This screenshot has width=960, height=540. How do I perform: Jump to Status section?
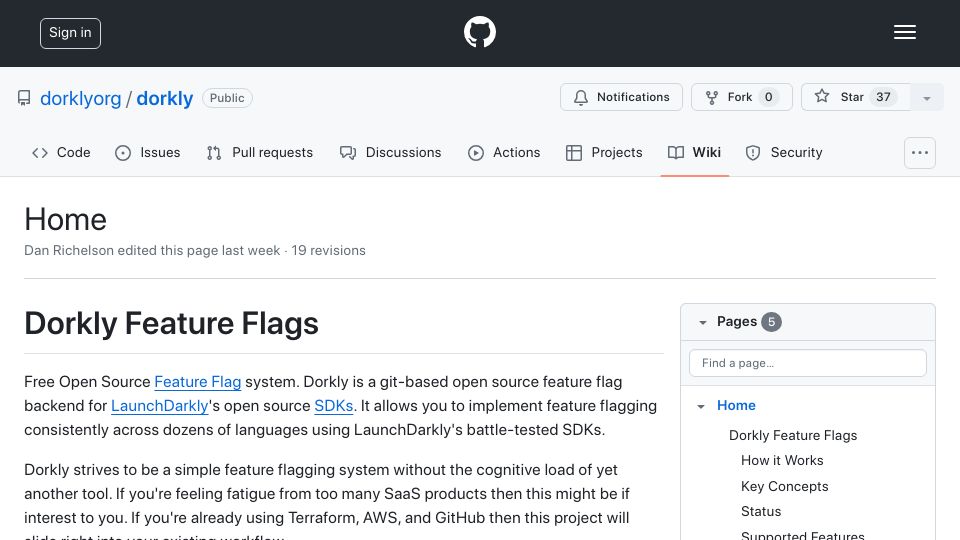click(761, 511)
